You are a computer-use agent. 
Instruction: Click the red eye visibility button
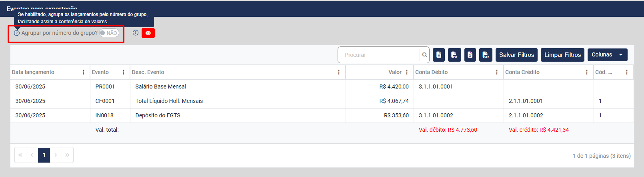click(x=148, y=33)
